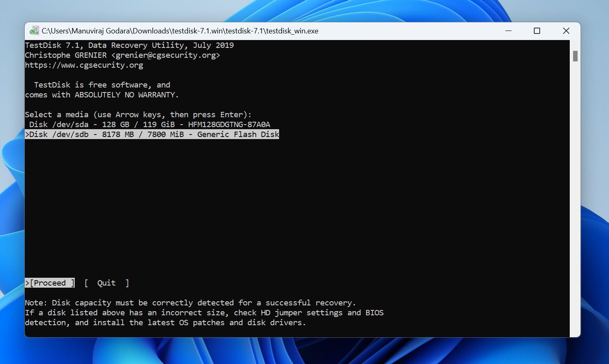This screenshot has height=364, width=609.
Task: Click the window title path text
Action: (180, 31)
